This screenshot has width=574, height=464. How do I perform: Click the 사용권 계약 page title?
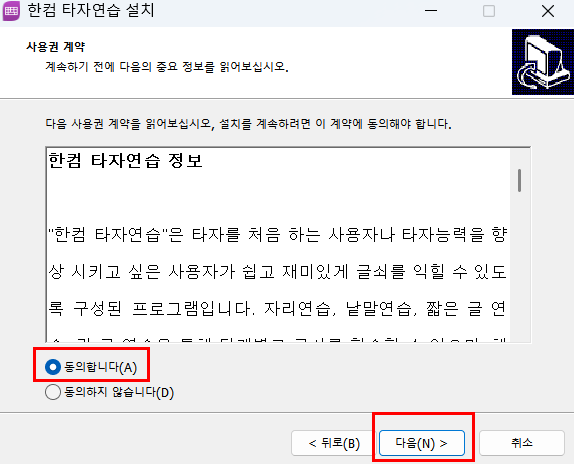coord(56,47)
